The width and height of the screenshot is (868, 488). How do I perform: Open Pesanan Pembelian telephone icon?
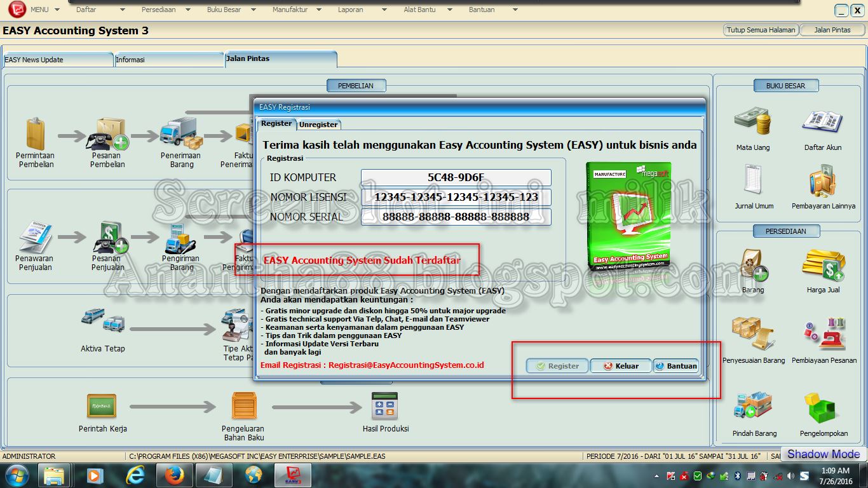[108, 134]
